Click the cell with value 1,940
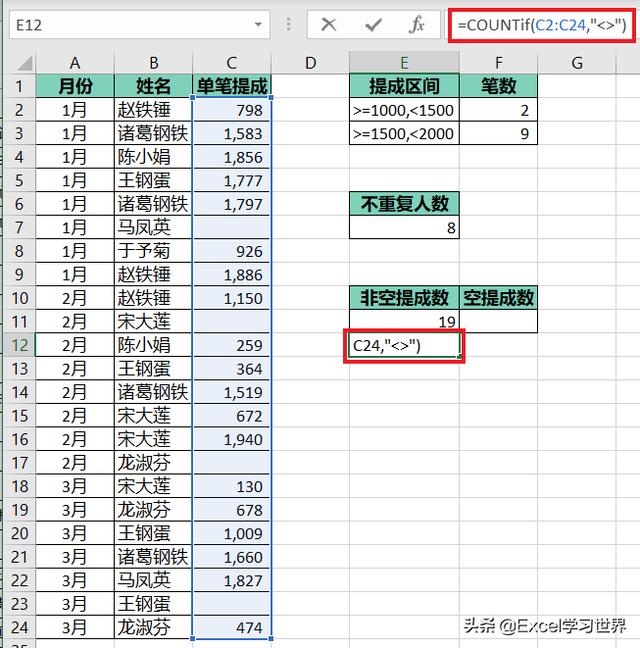The image size is (640, 648). 231,439
